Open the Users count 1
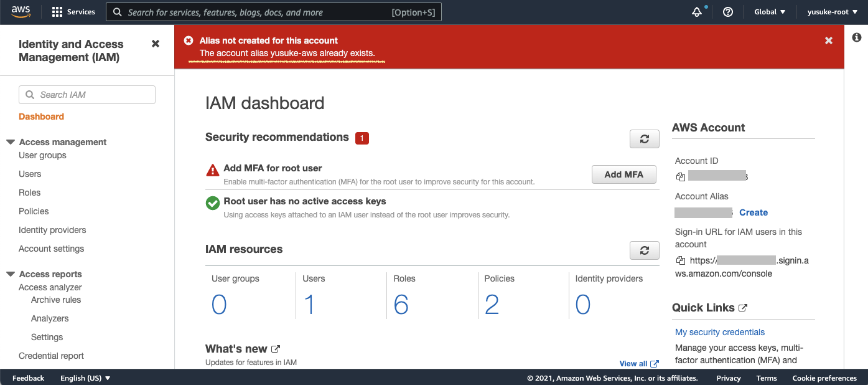The width and height of the screenshot is (868, 385). [x=309, y=305]
